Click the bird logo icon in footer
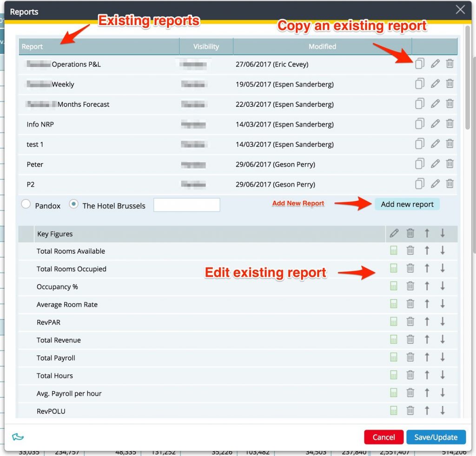The image size is (476, 456). coord(18,437)
